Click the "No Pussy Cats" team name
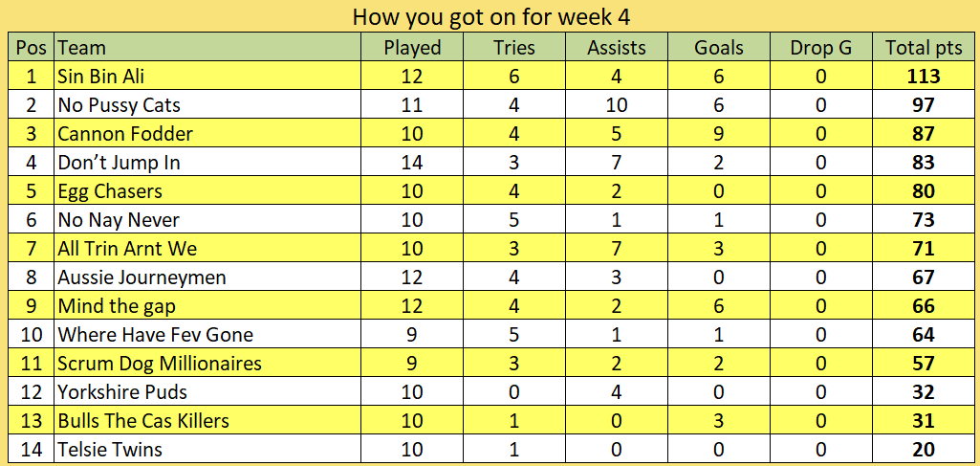Image resolution: width=980 pixels, height=466 pixels. [119, 105]
